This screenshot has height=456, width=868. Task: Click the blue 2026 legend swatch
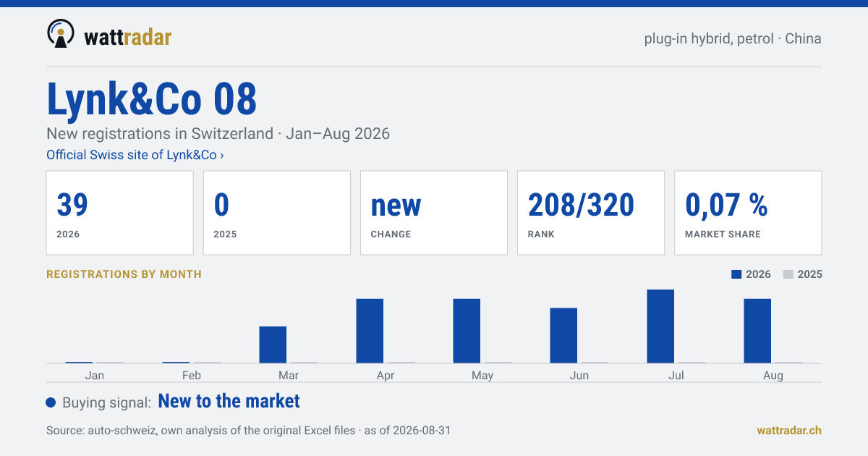point(737,274)
